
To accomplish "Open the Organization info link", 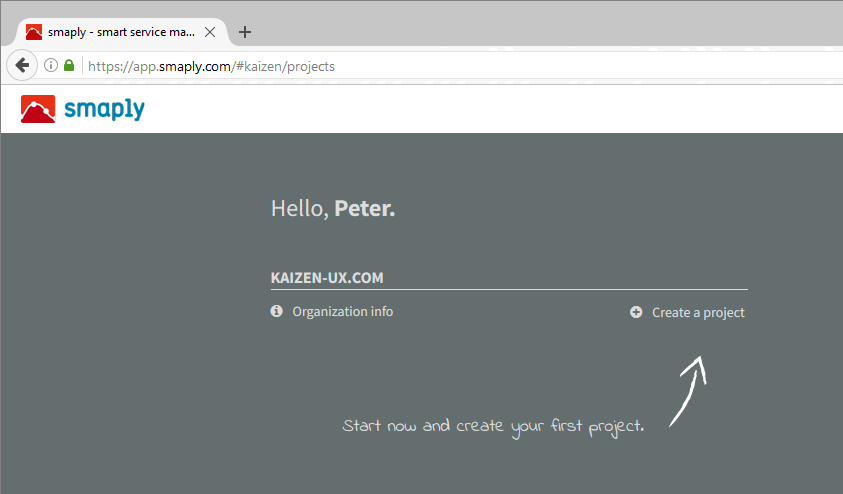I will 342,312.
